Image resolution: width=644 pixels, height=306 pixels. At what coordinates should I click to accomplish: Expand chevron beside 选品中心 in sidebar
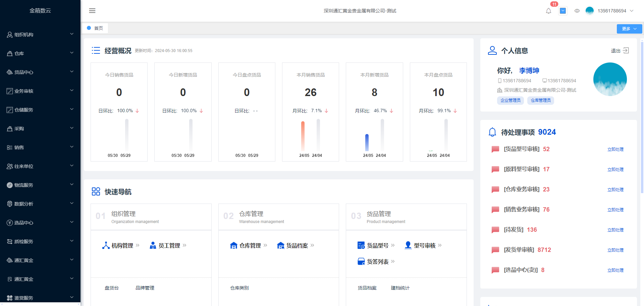(72, 222)
